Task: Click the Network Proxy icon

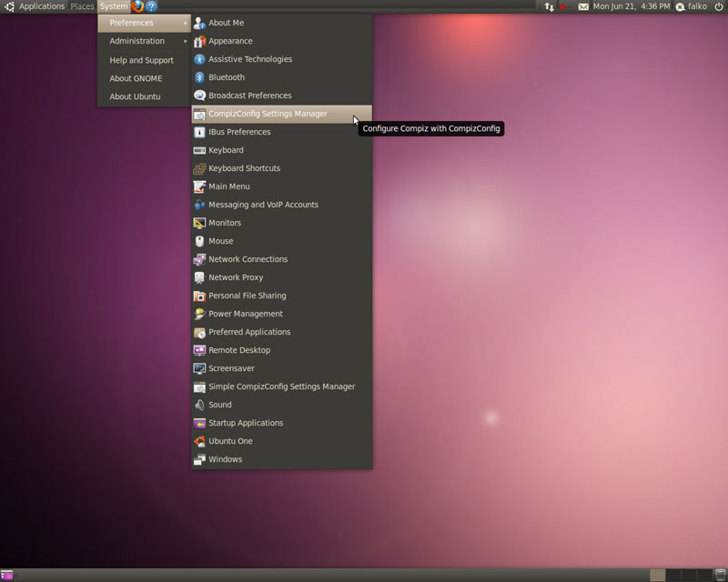Action: 199,277
